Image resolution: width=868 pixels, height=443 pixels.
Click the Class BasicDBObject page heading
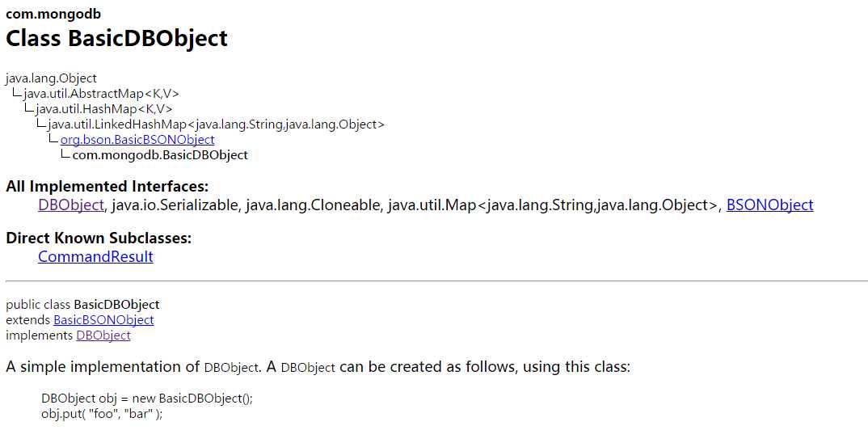point(117,38)
